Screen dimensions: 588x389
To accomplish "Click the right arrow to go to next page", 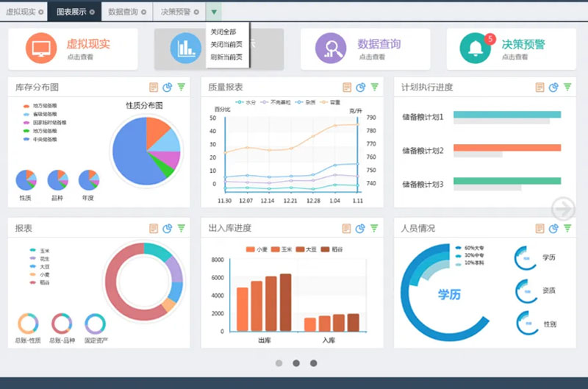I will [x=563, y=209].
